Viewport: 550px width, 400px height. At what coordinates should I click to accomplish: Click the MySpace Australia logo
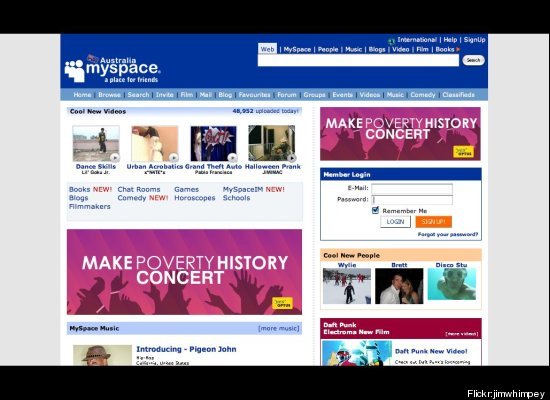pyautogui.click(x=112, y=69)
